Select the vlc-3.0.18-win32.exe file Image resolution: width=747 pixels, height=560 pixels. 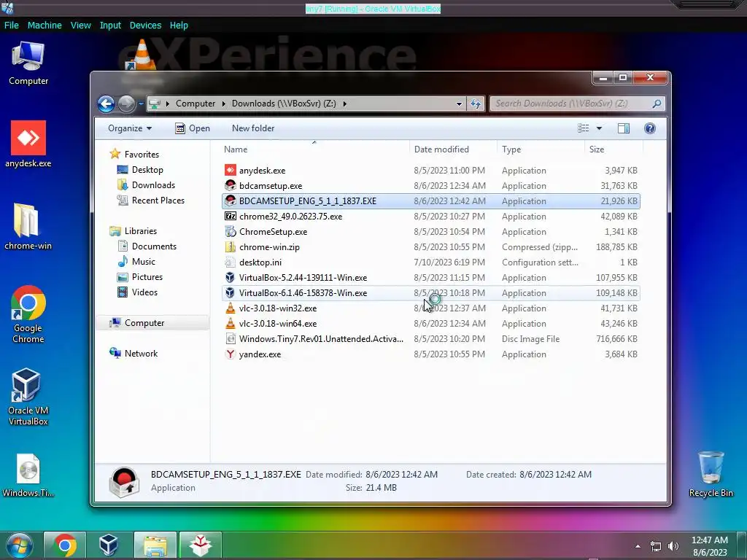(430, 308)
